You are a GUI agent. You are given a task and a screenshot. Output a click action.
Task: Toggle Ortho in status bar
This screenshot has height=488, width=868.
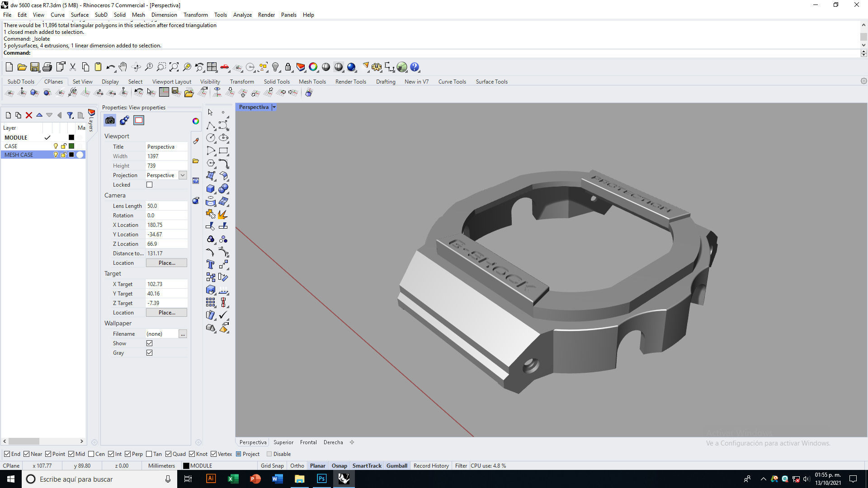tap(297, 466)
